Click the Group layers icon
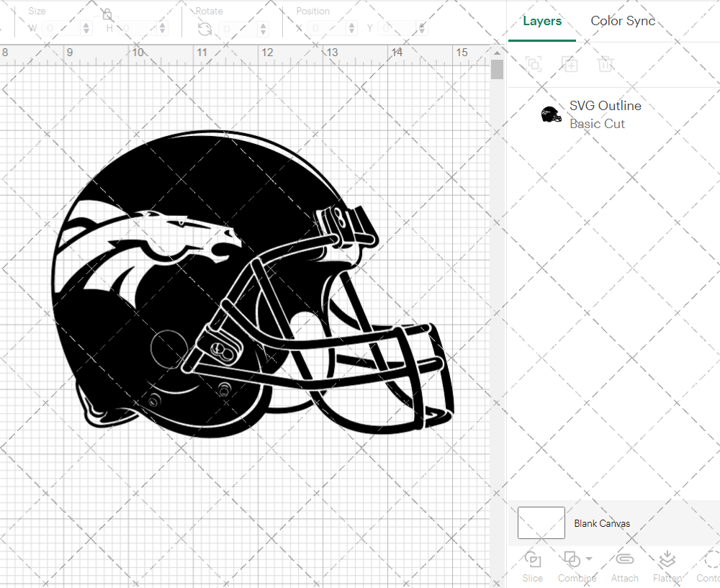Screen dimensions: 720x588 coord(534,64)
